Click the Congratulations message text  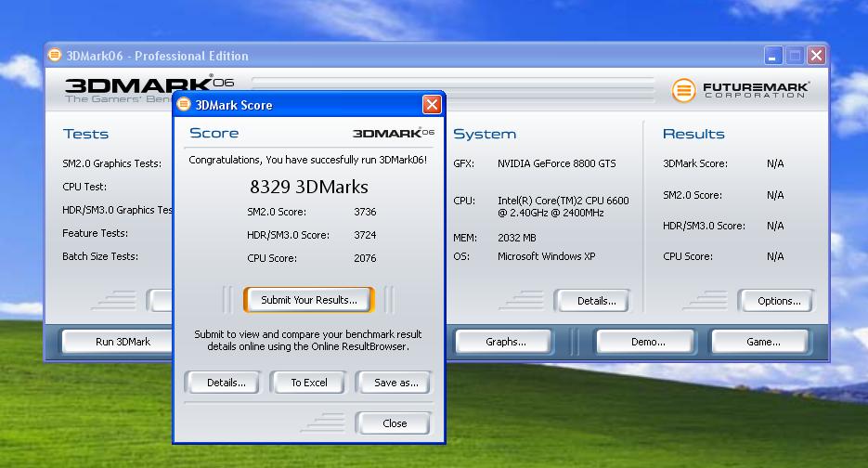pyautogui.click(x=308, y=160)
